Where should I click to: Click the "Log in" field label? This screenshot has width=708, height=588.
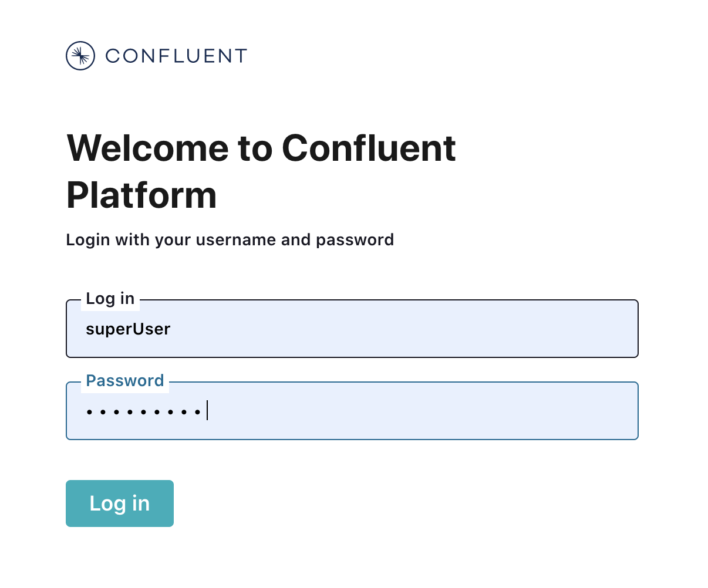tap(110, 299)
